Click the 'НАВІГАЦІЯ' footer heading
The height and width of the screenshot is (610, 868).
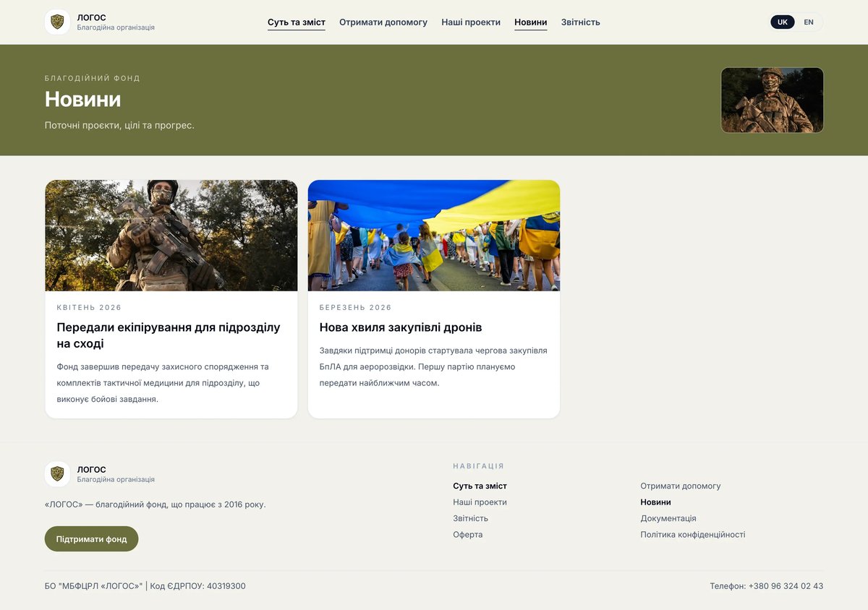(479, 466)
